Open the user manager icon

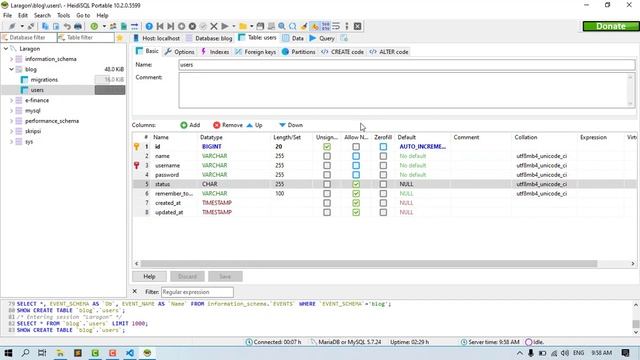pos(113,26)
